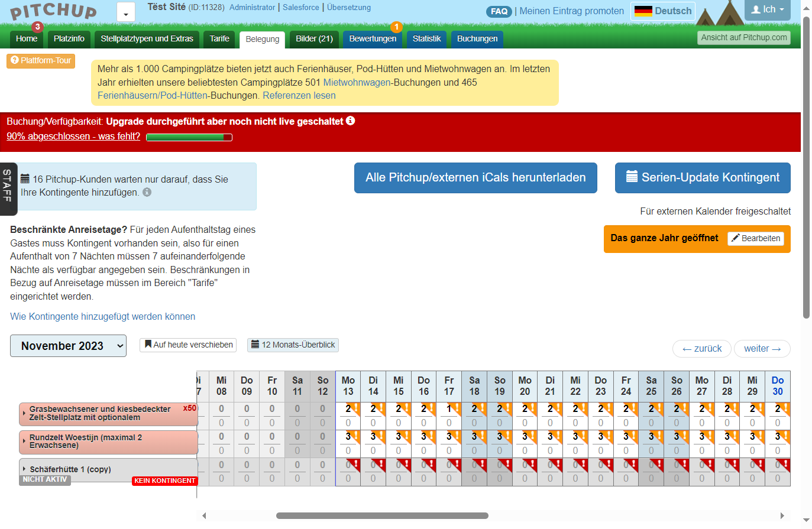Advance with the 'weiter' button
Viewport: 812px width, 529px height.
pyautogui.click(x=762, y=349)
